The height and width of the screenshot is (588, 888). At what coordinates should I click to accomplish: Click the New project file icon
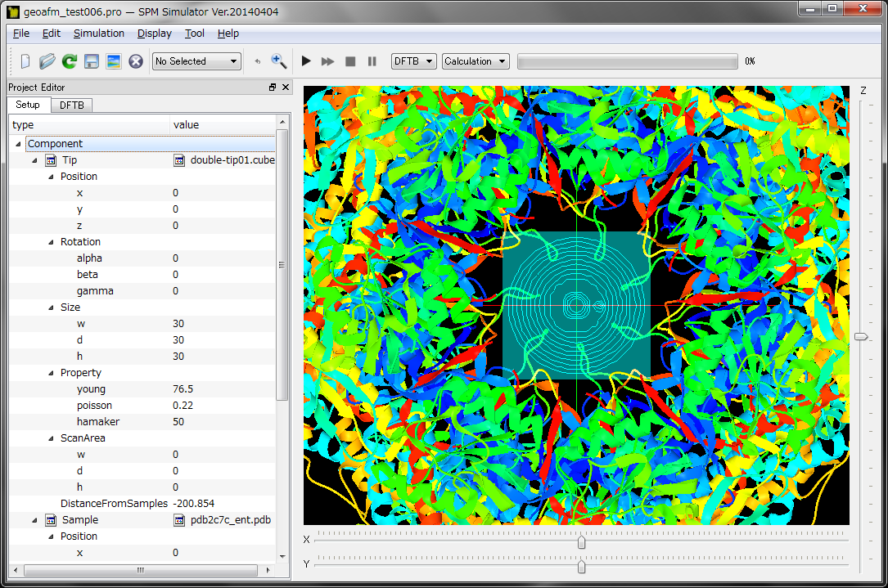pos(25,61)
